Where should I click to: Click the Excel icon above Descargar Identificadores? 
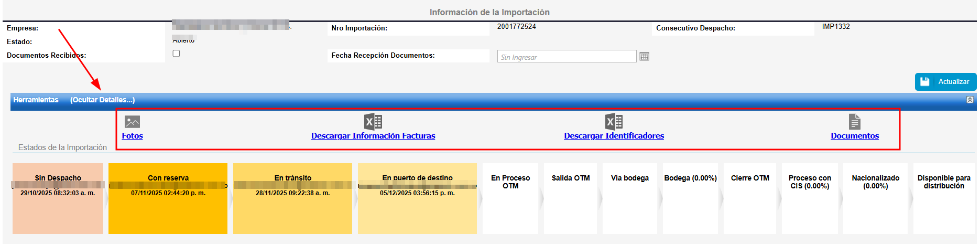click(x=614, y=122)
